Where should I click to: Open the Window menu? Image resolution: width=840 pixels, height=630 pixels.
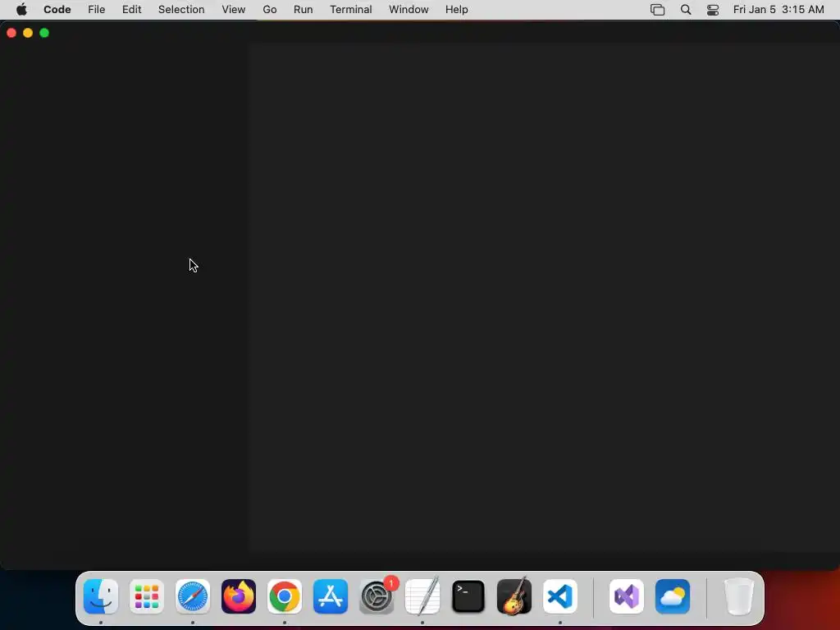[409, 10]
